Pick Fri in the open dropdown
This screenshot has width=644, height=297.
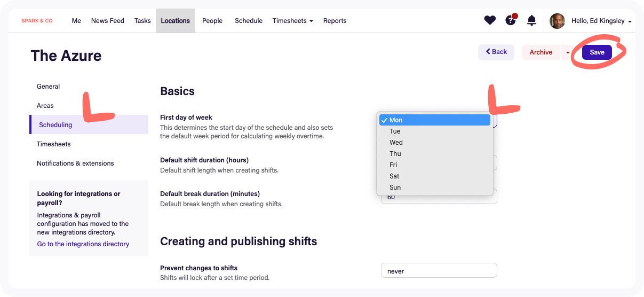393,165
